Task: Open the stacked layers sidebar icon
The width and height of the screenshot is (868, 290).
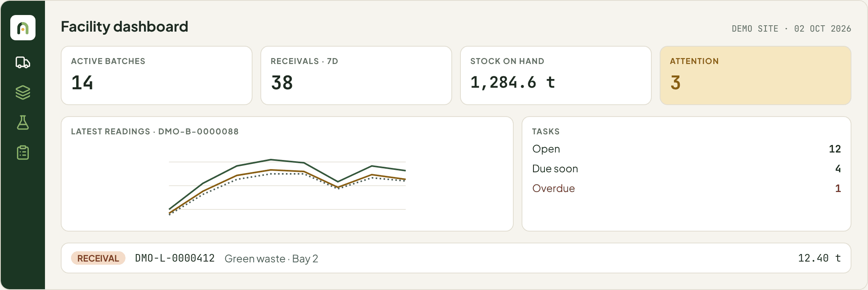Action: coord(23,92)
